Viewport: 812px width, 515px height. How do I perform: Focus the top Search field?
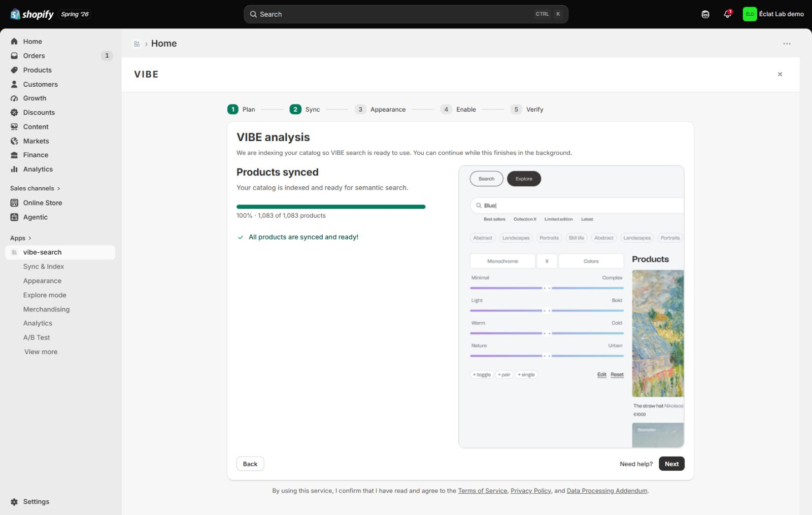point(406,14)
